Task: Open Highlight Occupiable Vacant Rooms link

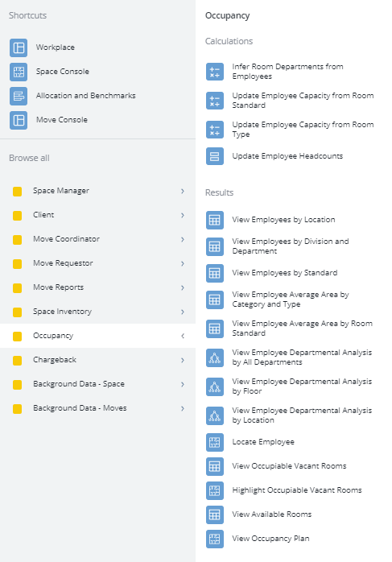Action: coord(297,490)
